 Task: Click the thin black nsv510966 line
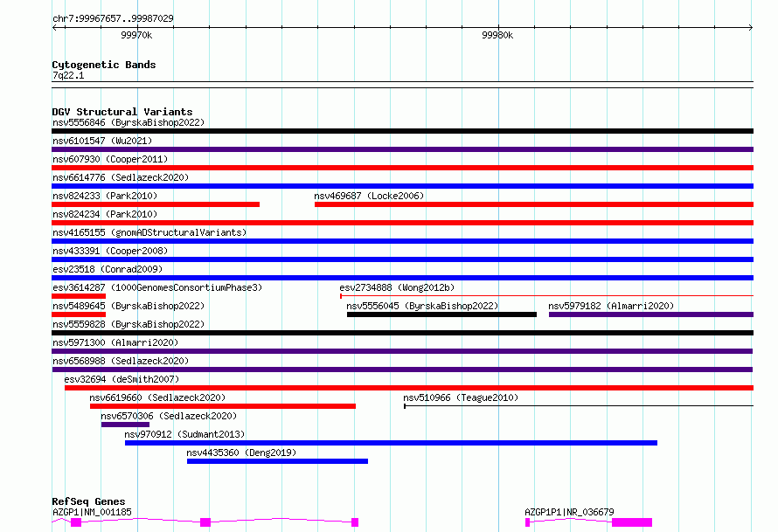tap(579, 406)
